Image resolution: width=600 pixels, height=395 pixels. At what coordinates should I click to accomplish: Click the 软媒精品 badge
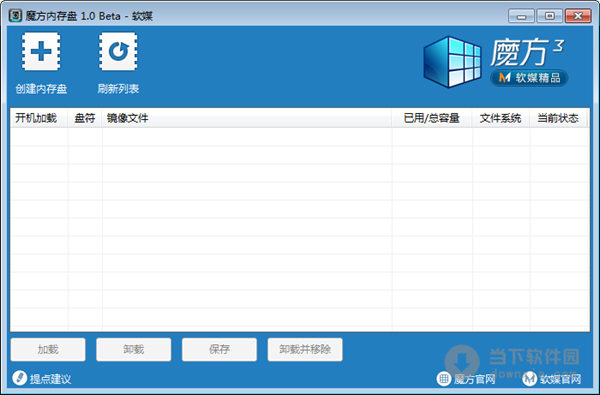click(529, 78)
